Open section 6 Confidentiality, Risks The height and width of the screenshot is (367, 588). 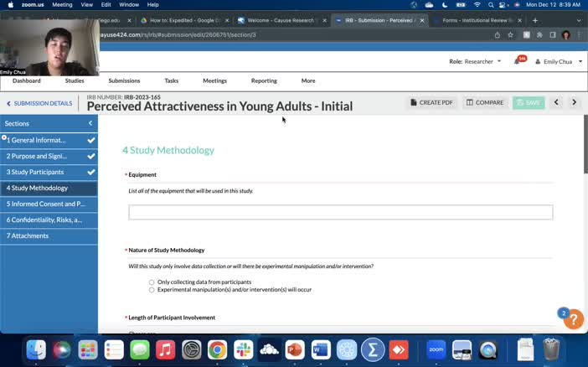pyautogui.click(x=49, y=220)
